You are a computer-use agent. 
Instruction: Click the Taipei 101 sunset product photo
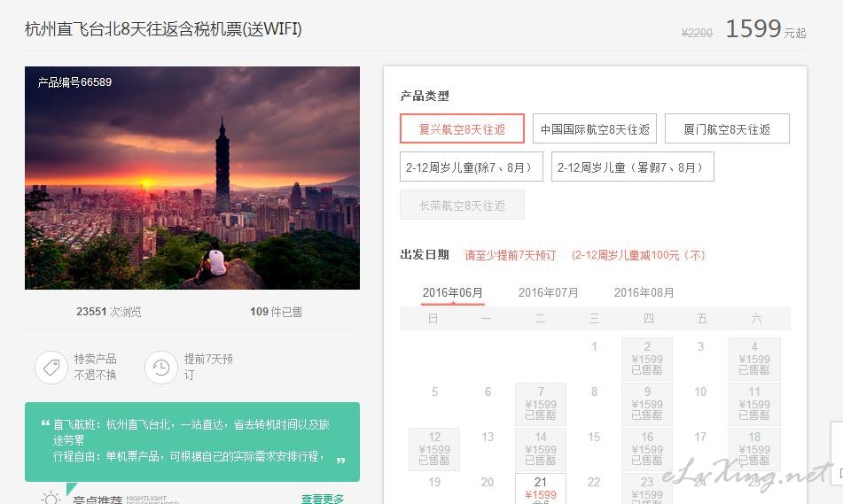pyautogui.click(x=192, y=178)
